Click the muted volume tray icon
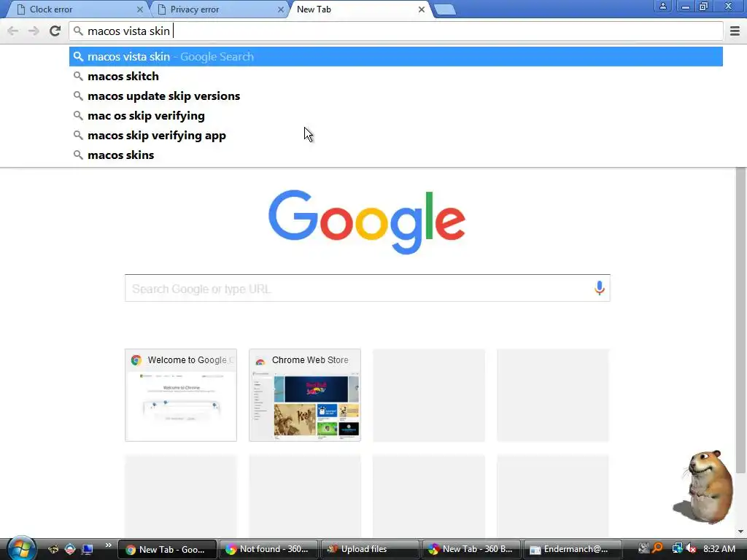747x560 pixels. click(691, 548)
